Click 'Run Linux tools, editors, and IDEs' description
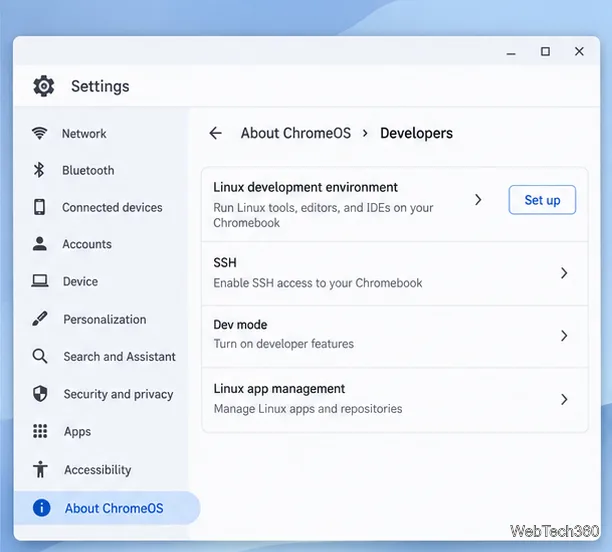 pyautogui.click(x=323, y=215)
